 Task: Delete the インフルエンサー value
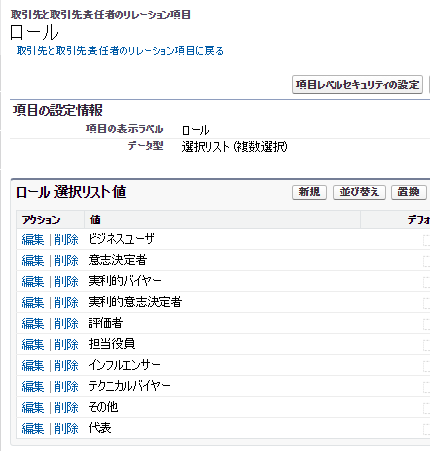click(x=66, y=365)
